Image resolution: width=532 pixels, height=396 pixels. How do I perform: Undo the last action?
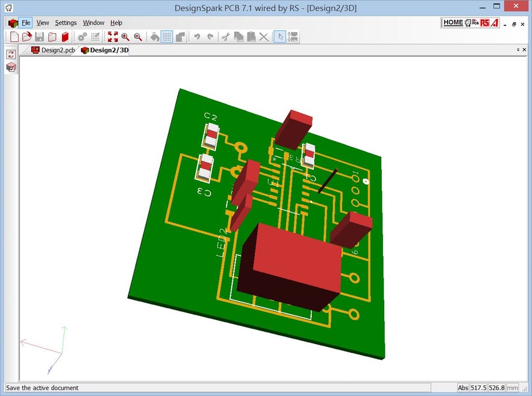click(197, 37)
